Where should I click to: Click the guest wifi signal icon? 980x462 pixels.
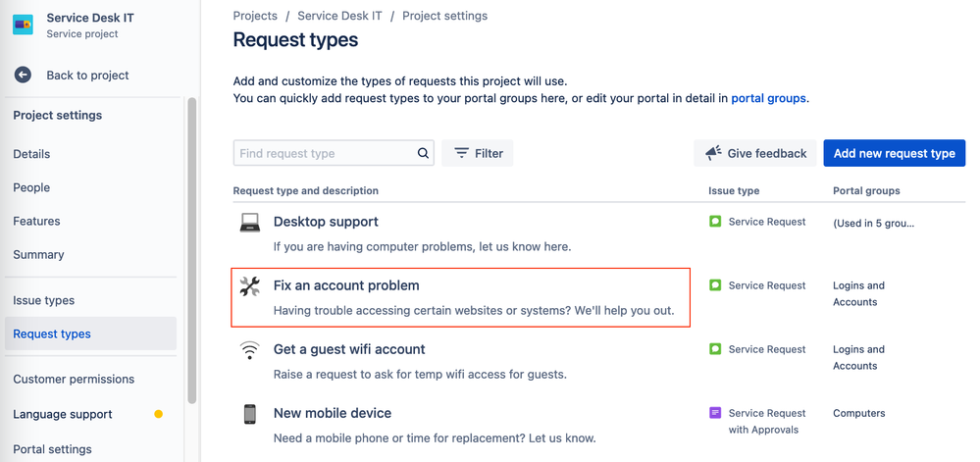pyautogui.click(x=250, y=350)
